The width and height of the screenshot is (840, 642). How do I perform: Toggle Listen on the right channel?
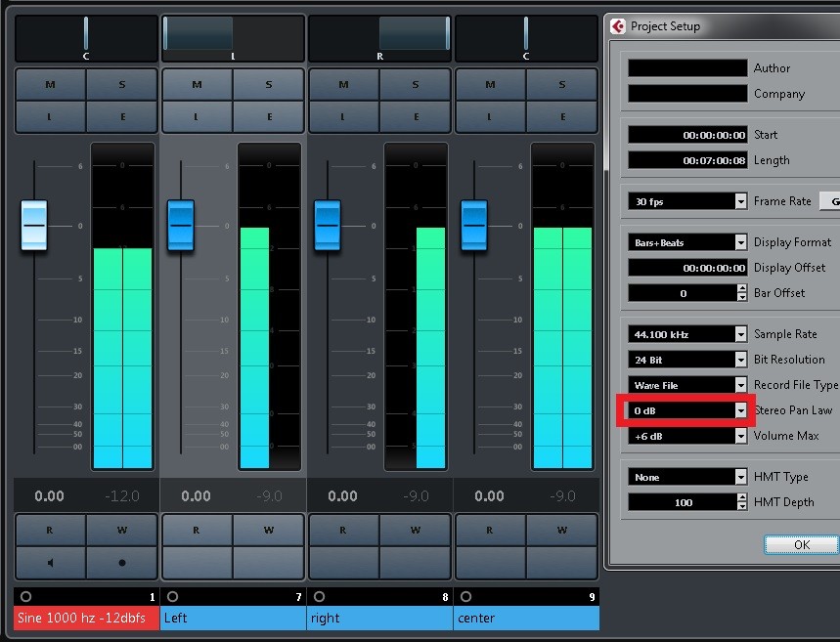(x=344, y=116)
